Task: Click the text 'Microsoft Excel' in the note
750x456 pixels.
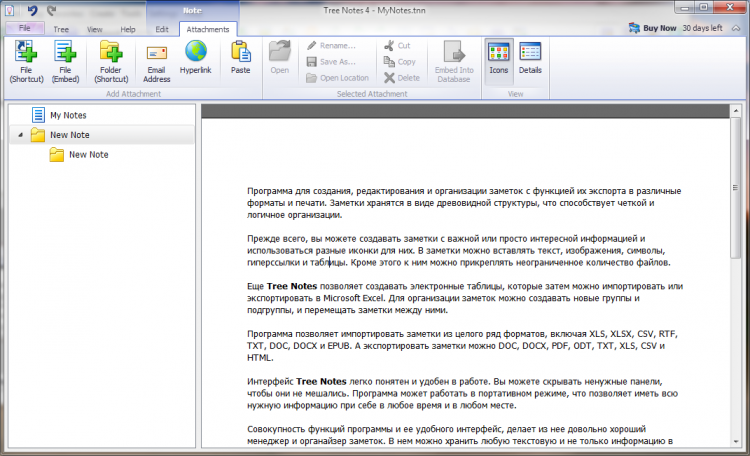Action: (353, 298)
